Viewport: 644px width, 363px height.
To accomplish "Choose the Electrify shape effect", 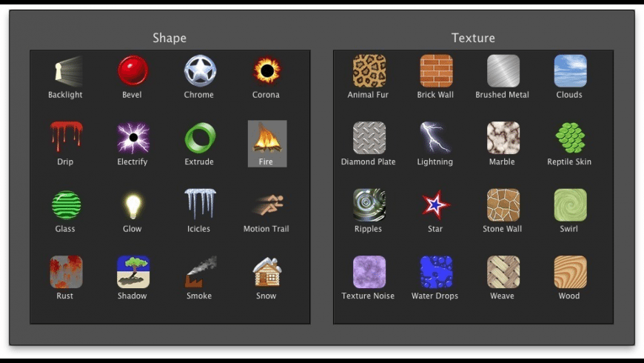I will point(133,138).
